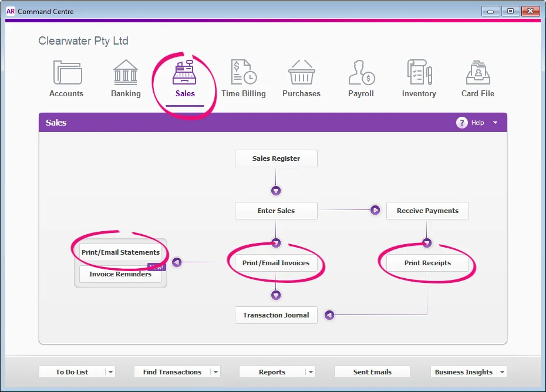Click the arrow pointing to Receive Payments

click(375, 210)
